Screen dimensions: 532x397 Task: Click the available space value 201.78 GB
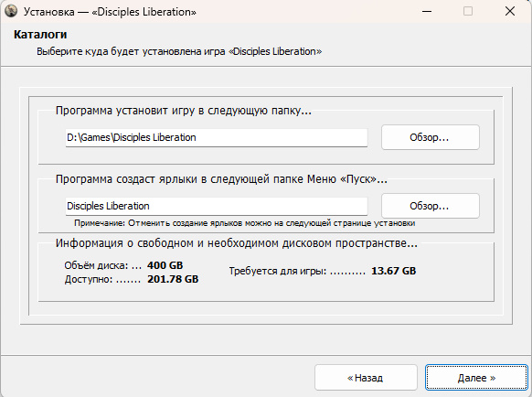coord(173,279)
